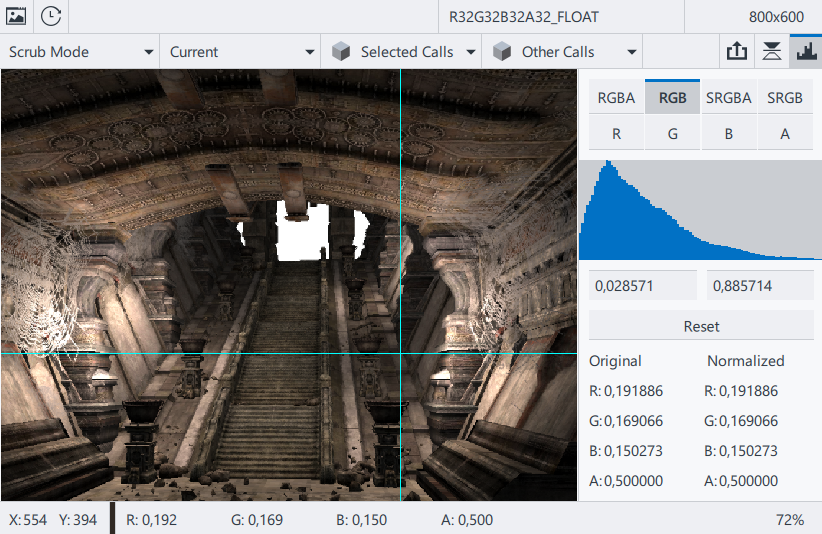This screenshot has height=534, width=822.
Task: Open the Current dropdown
Action: 241,51
